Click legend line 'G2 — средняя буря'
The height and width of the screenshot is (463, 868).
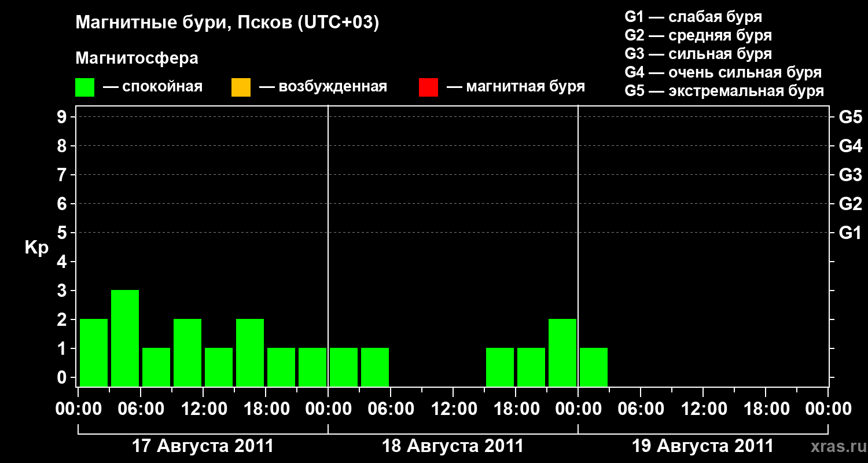point(698,35)
